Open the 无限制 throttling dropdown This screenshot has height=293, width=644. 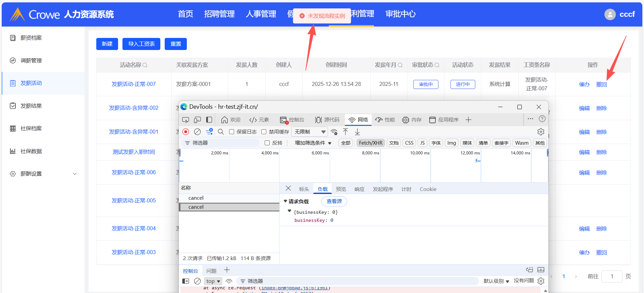(310, 132)
